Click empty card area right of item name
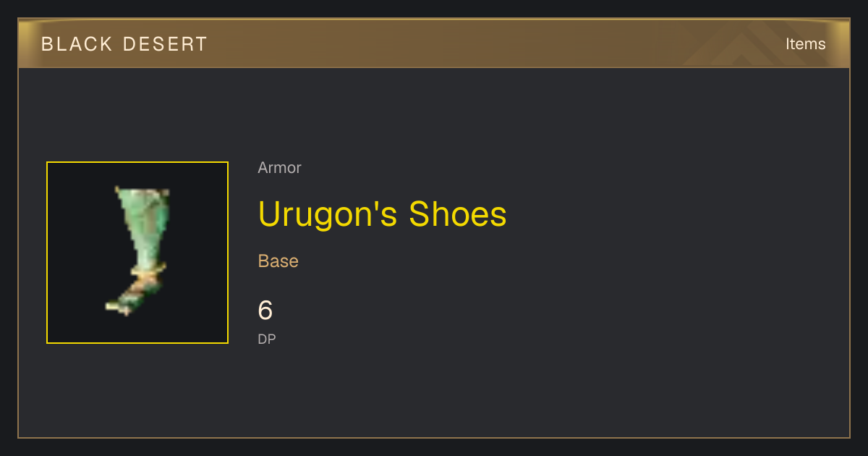This screenshot has width=868, height=456. point(673,214)
